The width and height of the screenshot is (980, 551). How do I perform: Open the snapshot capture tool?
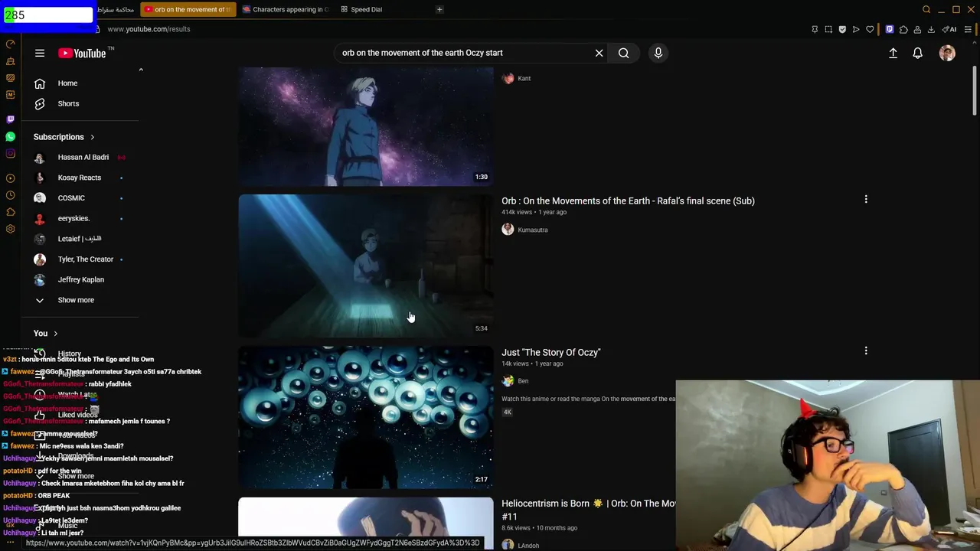(x=828, y=29)
